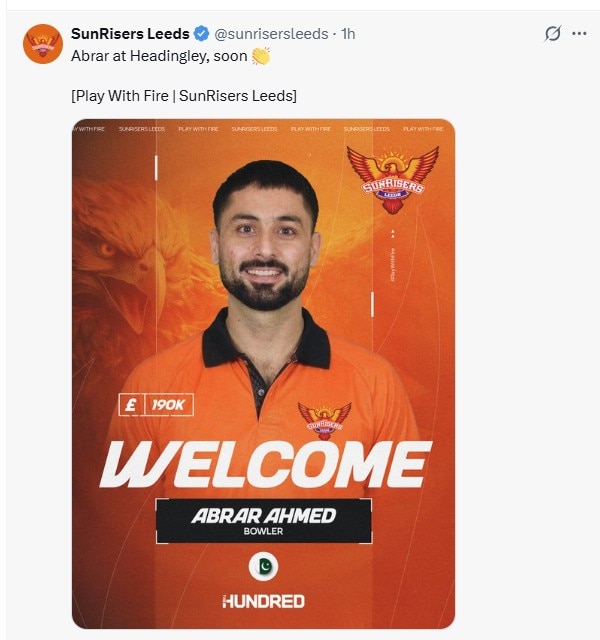Image resolution: width=600 pixels, height=640 pixels.
Task: Open the three-dot More options menu
Action: click(579, 33)
